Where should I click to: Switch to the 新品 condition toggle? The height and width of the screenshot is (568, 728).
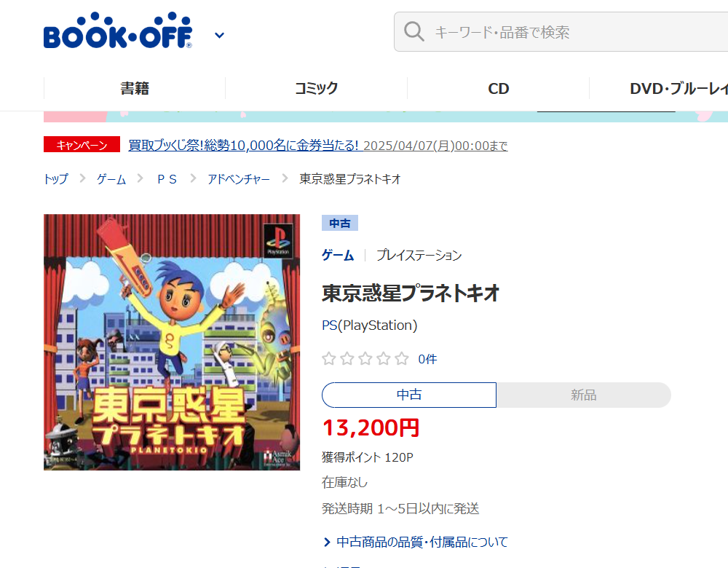click(x=584, y=395)
